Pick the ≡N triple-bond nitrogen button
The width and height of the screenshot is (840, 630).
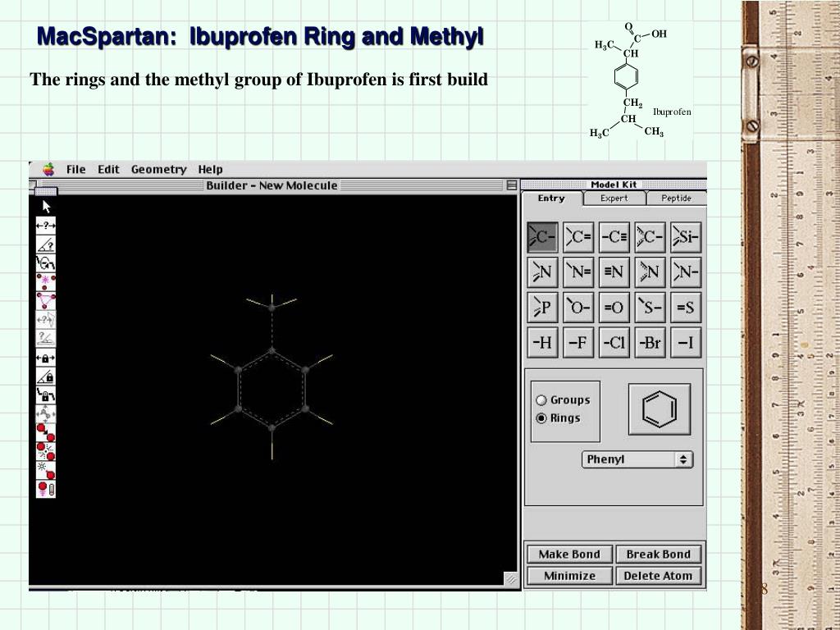614,272
